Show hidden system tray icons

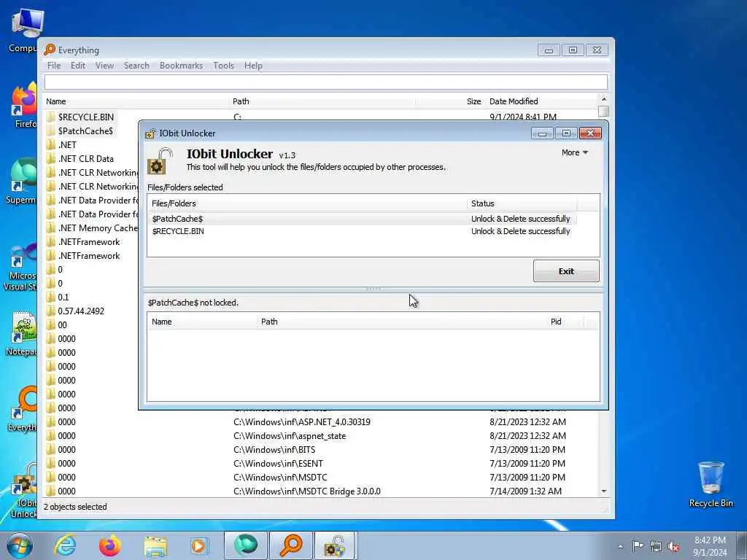click(x=620, y=546)
